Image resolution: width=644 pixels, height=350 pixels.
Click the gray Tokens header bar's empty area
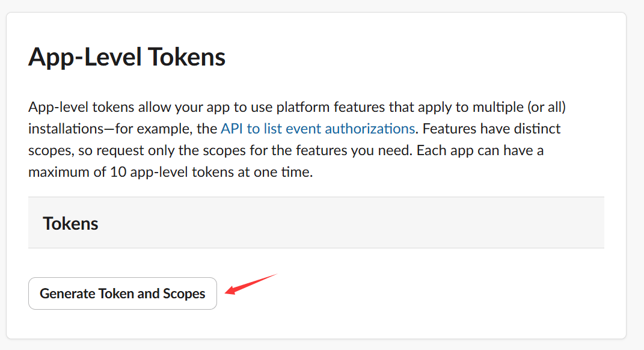pos(361,223)
